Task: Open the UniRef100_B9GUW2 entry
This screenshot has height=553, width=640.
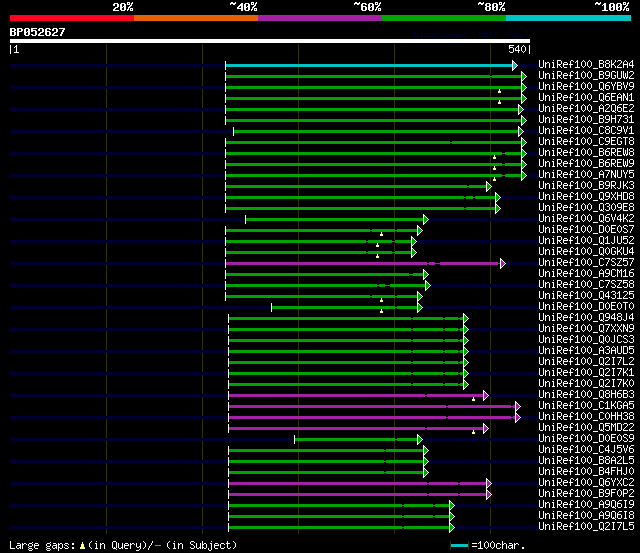Action: (x=586, y=75)
